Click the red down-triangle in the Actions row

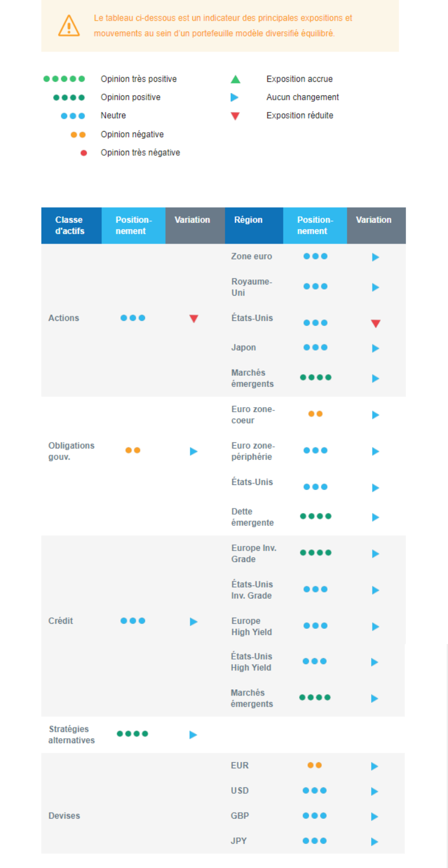(194, 319)
